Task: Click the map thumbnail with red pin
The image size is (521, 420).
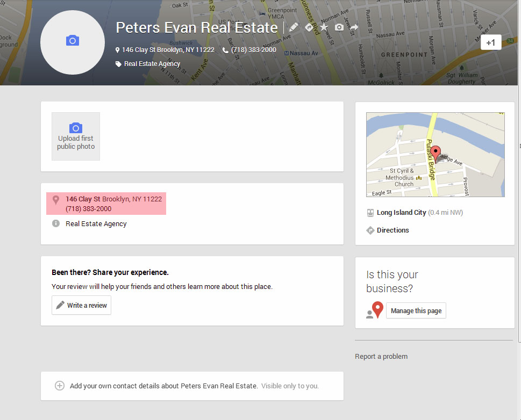Action: pyautogui.click(x=435, y=155)
